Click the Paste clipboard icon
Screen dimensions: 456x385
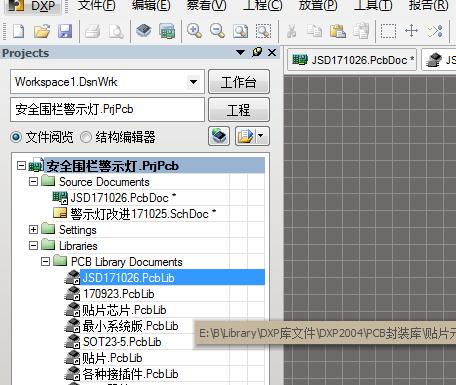(338, 31)
